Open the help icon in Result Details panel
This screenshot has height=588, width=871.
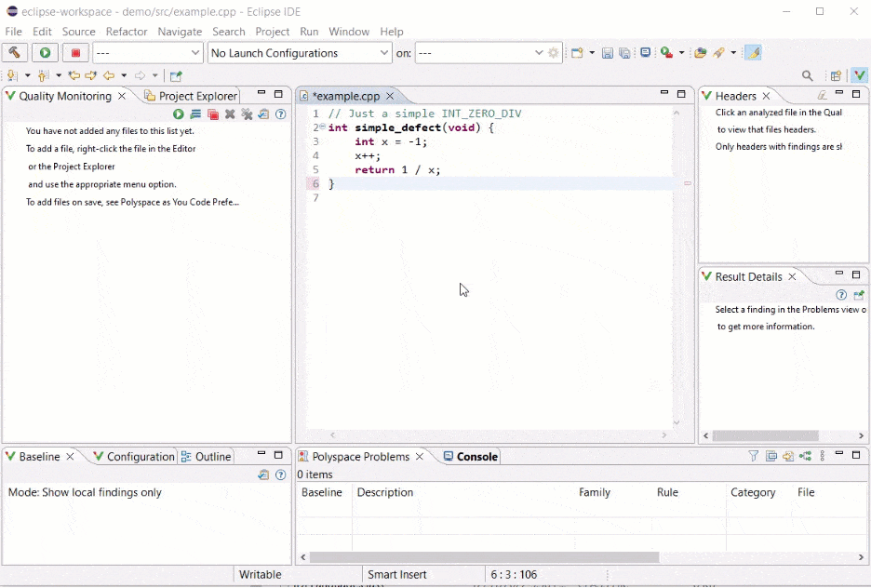click(841, 295)
